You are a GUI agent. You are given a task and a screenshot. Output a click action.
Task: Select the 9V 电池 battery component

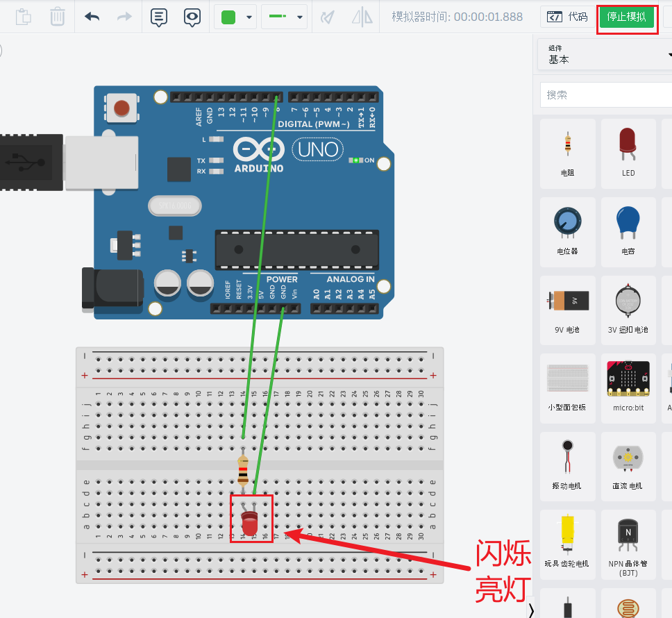coord(567,310)
